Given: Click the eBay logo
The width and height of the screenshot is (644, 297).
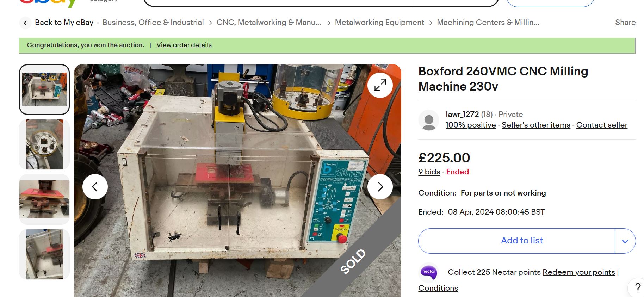Looking at the screenshot, I should point(48,3).
